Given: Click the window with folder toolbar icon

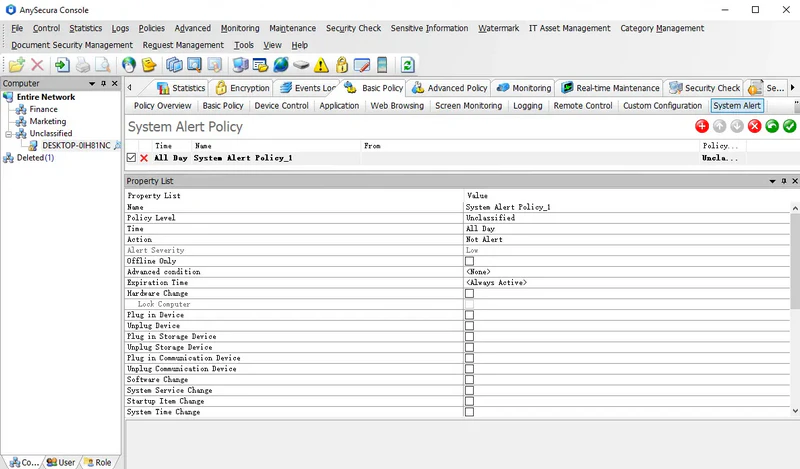Looking at the screenshot, I should 260,65.
